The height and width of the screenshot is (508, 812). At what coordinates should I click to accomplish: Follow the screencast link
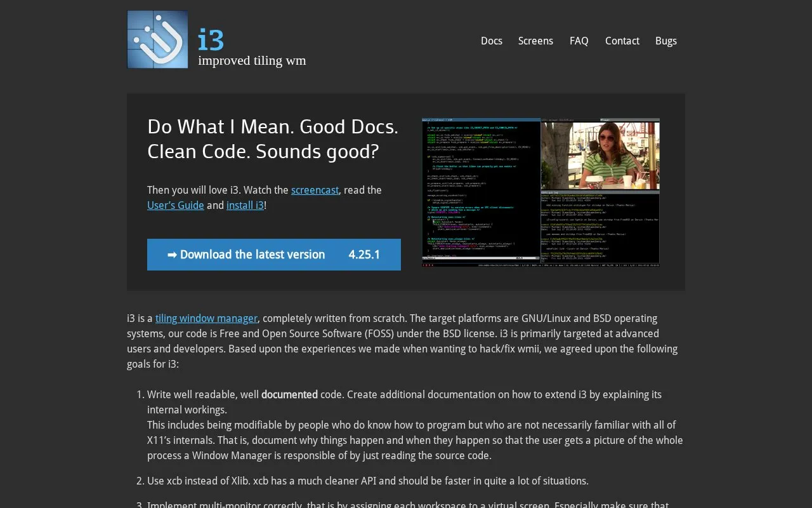315,190
